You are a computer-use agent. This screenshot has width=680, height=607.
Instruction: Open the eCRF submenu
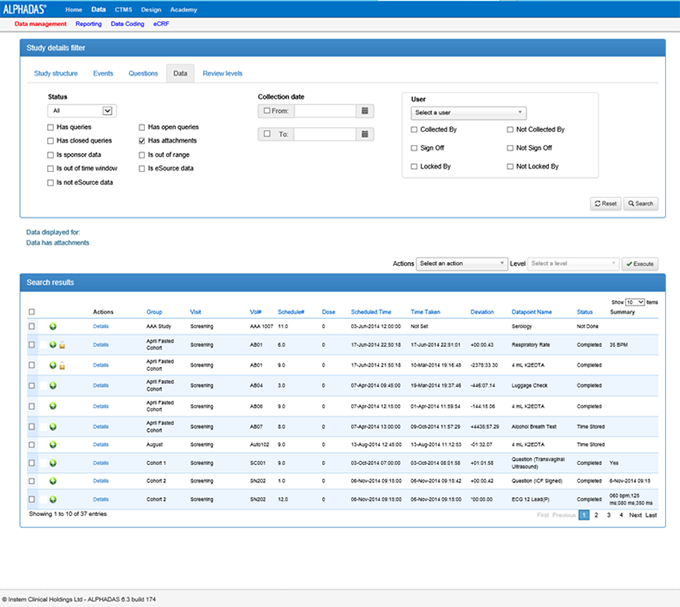tap(161, 24)
